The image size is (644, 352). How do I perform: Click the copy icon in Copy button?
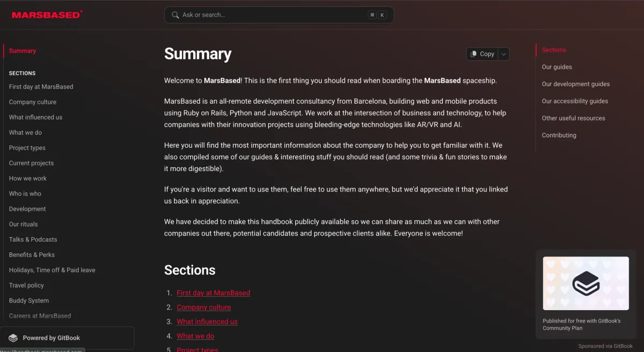[474, 54]
